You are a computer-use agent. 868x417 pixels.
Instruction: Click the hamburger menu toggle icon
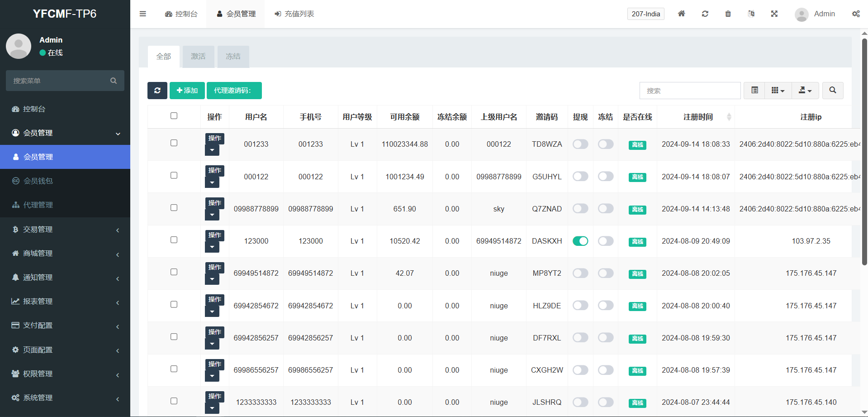[x=143, y=14]
